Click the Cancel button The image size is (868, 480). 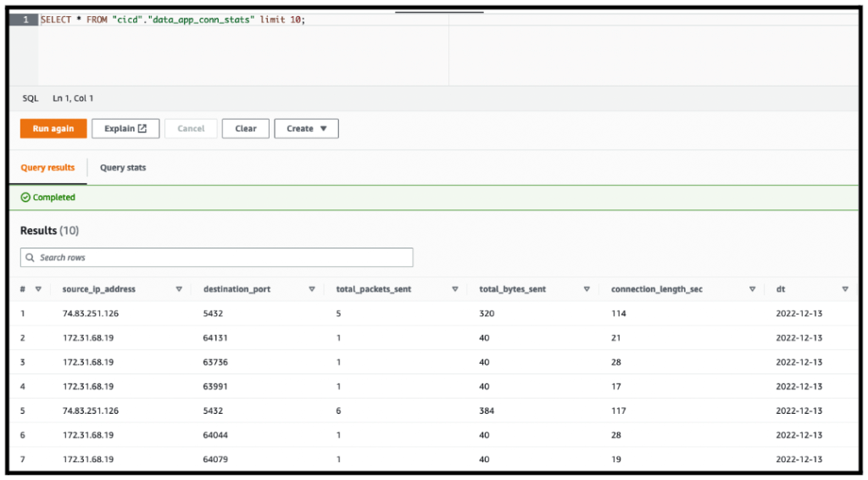click(x=191, y=129)
